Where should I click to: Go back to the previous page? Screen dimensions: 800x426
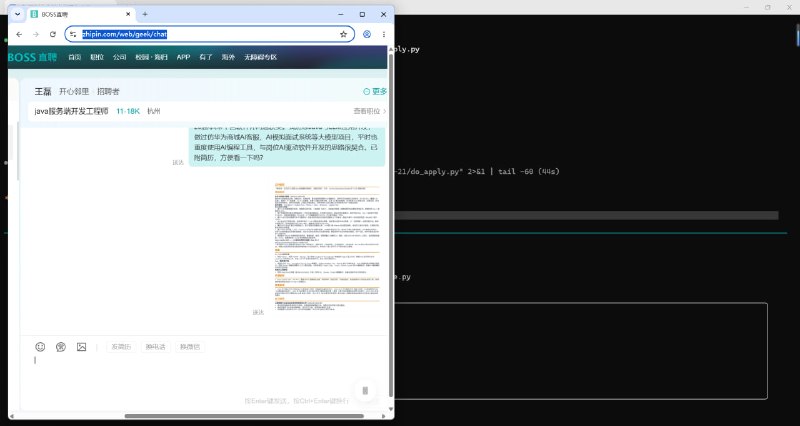pyautogui.click(x=19, y=34)
